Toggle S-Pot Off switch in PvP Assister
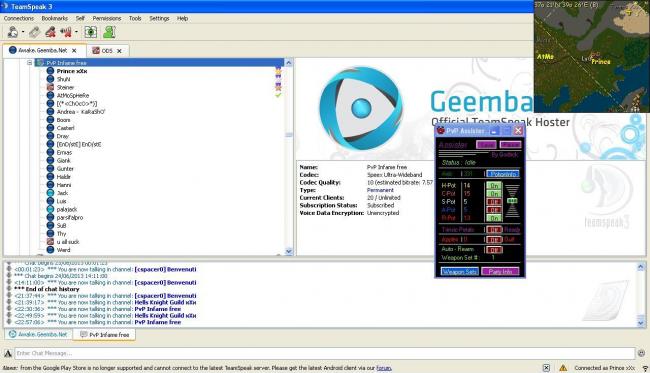 tap(494, 202)
